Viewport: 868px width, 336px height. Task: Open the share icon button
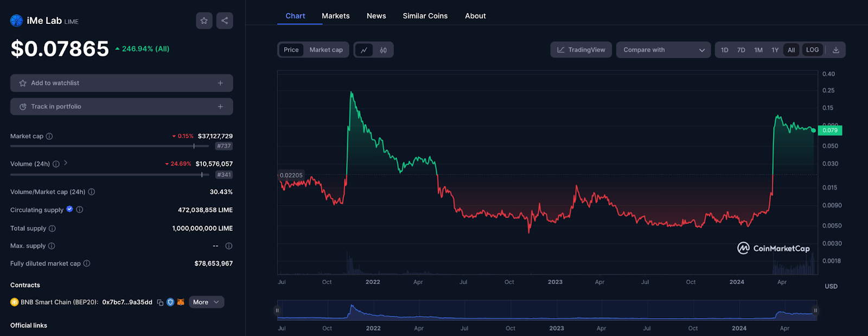point(225,21)
